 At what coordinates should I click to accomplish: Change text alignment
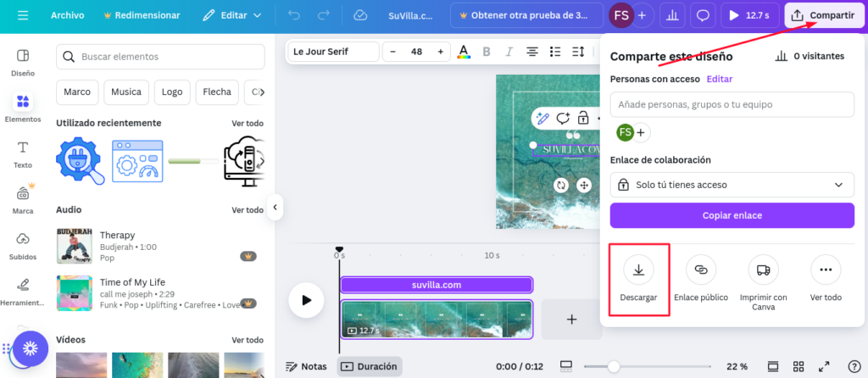(532, 52)
